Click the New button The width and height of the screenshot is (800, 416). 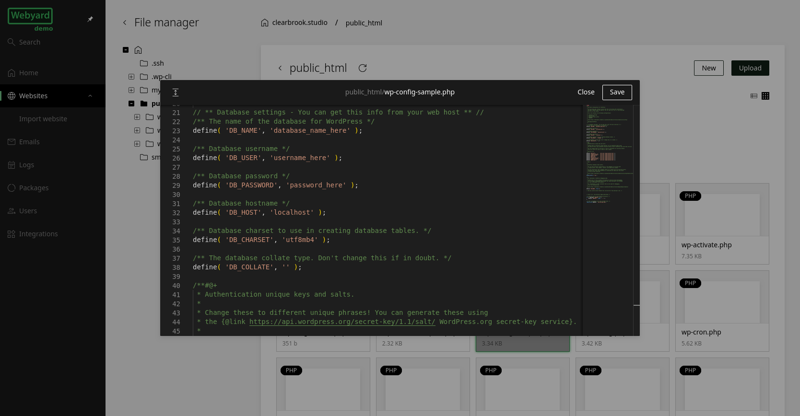tap(708, 68)
